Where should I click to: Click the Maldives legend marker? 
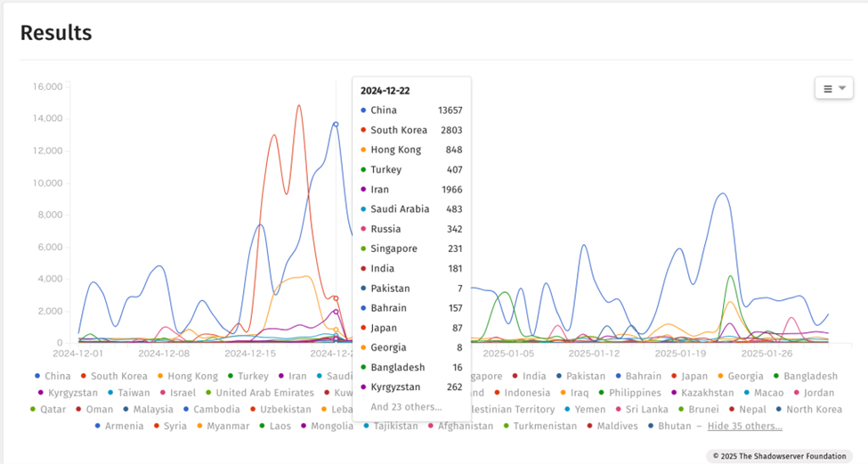pyautogui.click(x=589, y=427)
